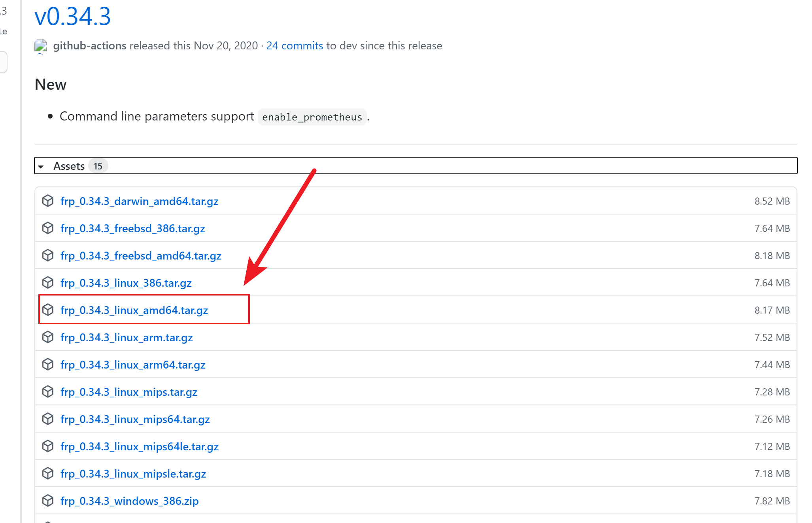812x523 pixels.
Task: Download frp_0.34.3_linux_mipsle.tar.gz
Action: (133, 474)
